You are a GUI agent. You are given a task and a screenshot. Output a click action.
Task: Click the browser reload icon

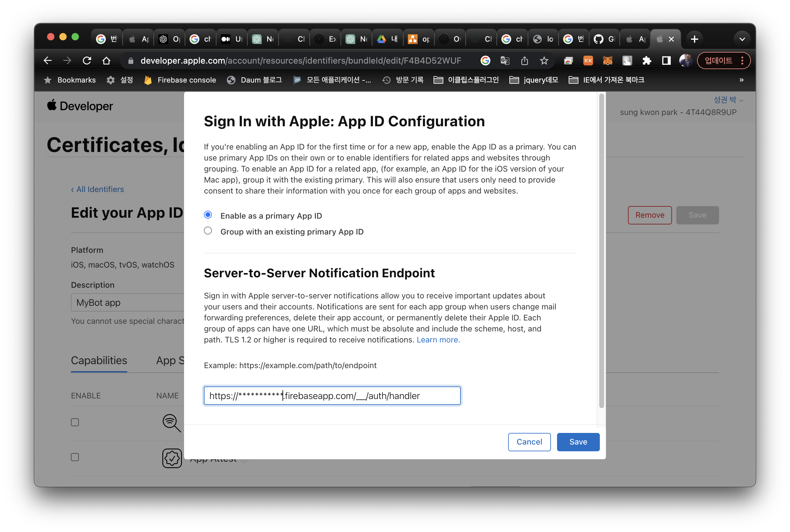point(87,61)
